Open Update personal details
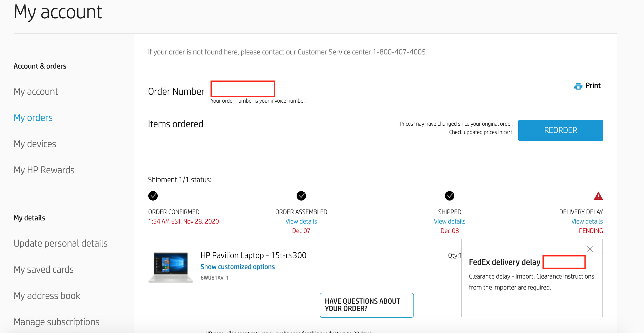 [61, 243]
